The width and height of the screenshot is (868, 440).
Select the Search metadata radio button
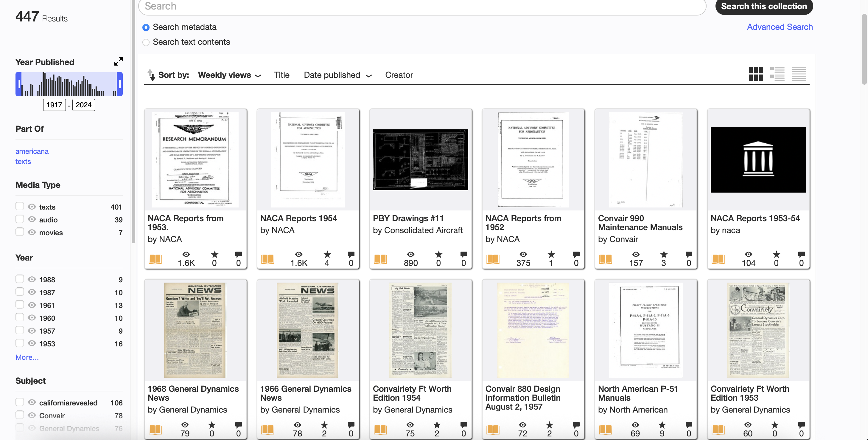[146, 27]
